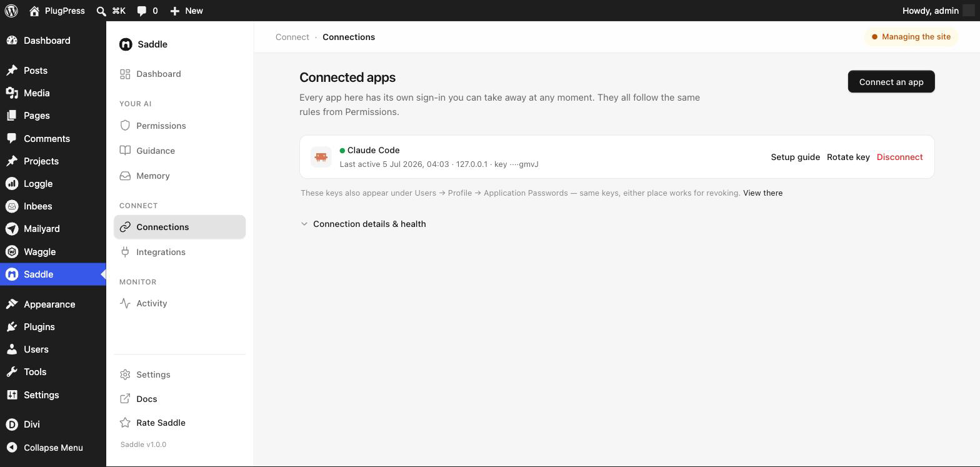This screenshot has width=980, height=467.
Task: Click the Media library icon
Action: click(x=12, y=93)
